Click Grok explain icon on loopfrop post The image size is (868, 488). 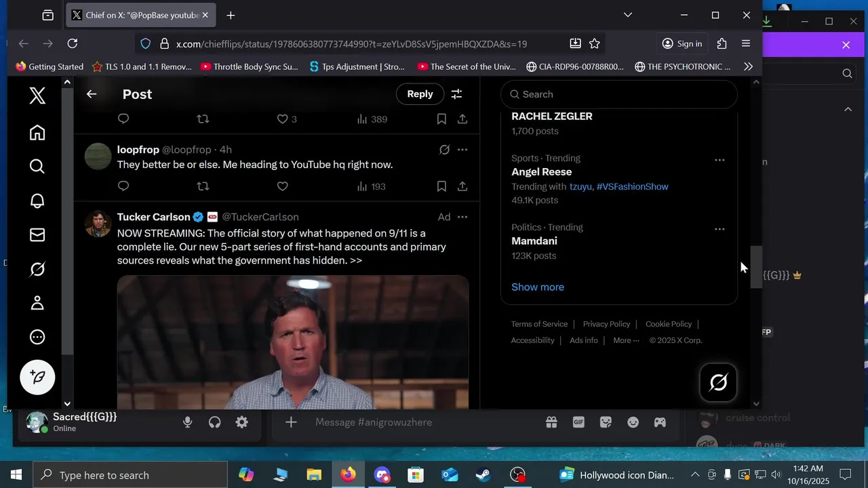pyautogui.click(x=444, y=150)
